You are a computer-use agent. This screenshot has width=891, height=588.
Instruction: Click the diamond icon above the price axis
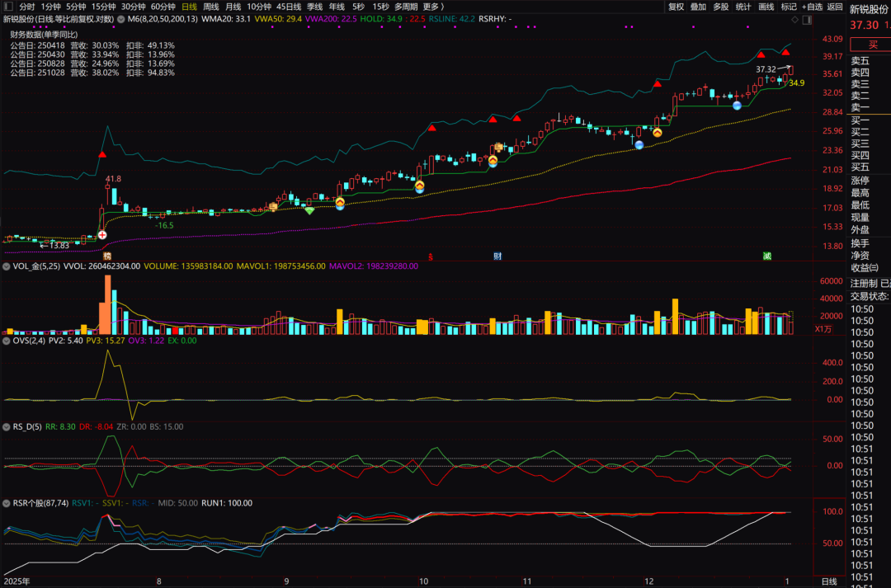tap(795, 19)
